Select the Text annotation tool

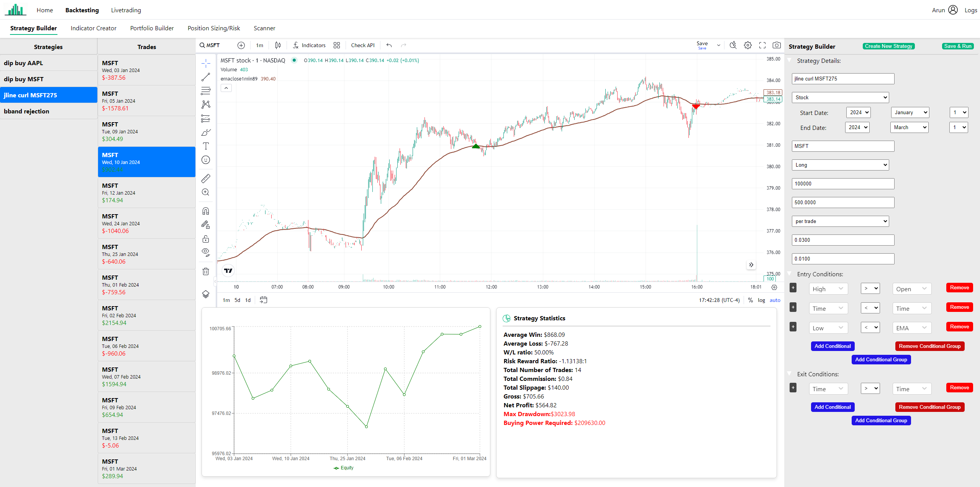click(206, 146)
